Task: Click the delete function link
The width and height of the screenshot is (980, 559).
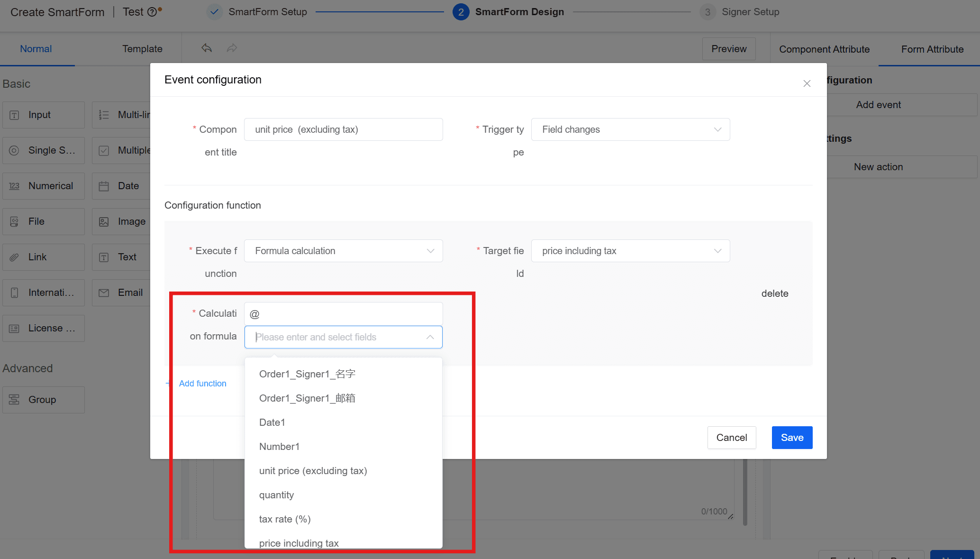Action: pos(775,293)
